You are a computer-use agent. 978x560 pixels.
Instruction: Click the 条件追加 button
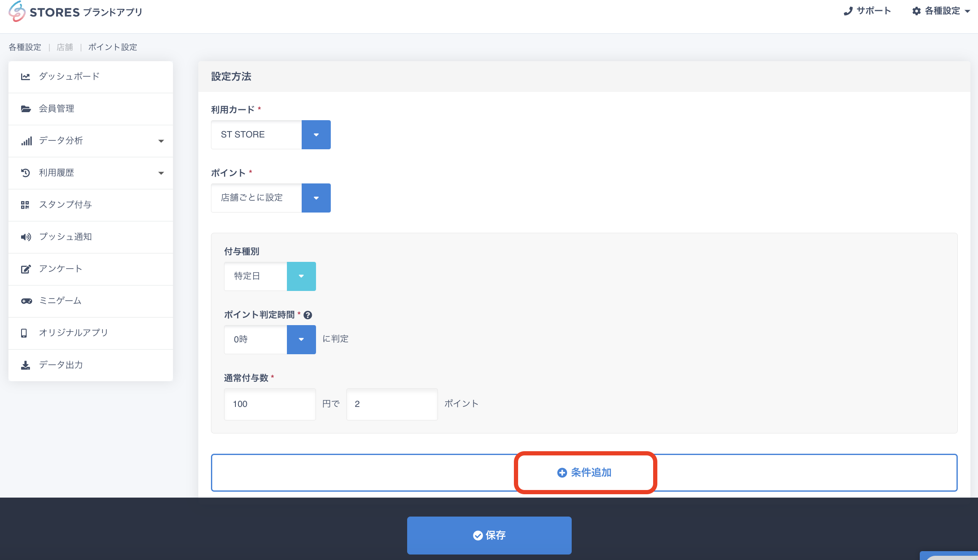click(x=585, y=473)
